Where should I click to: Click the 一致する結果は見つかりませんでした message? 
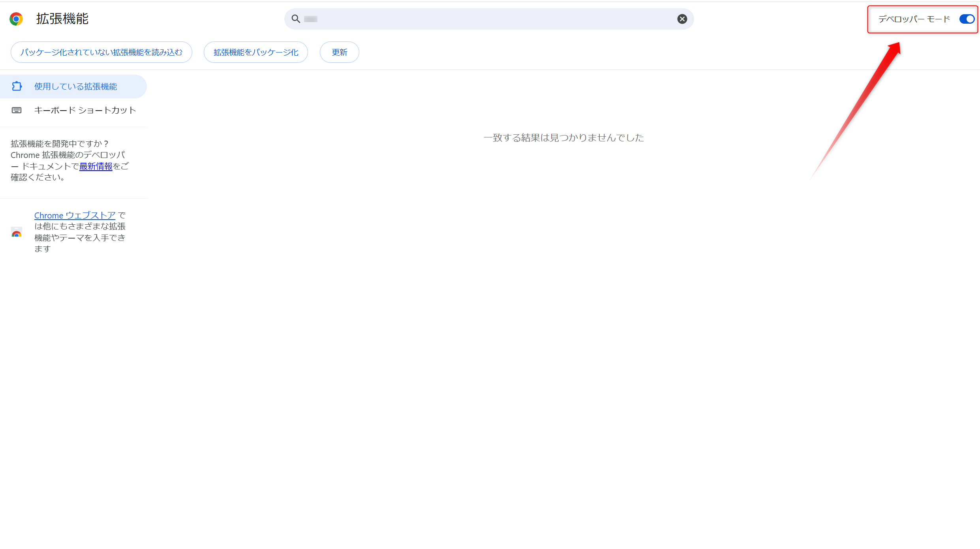pos(563,137)
